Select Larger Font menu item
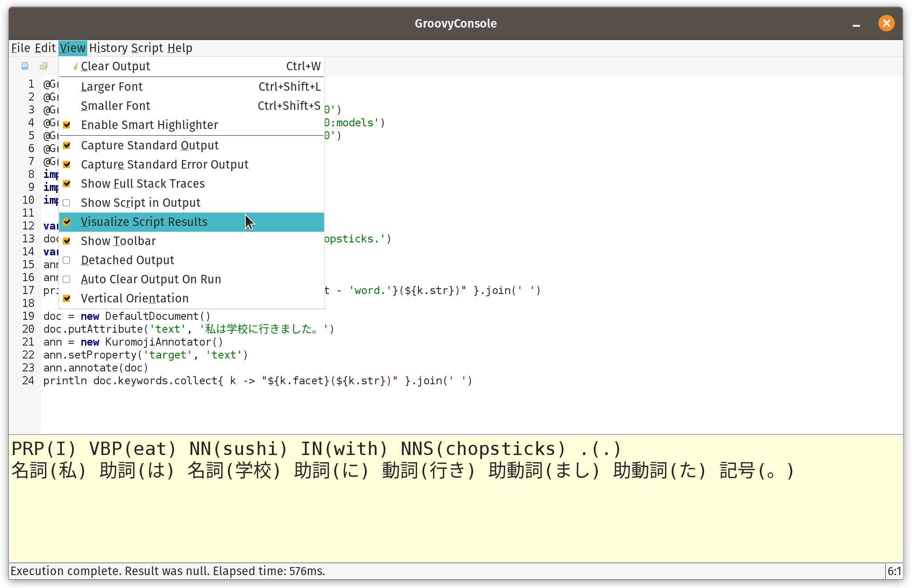This screenshot has height=588, width=912. pyautogui.click(x=112, y=87)
